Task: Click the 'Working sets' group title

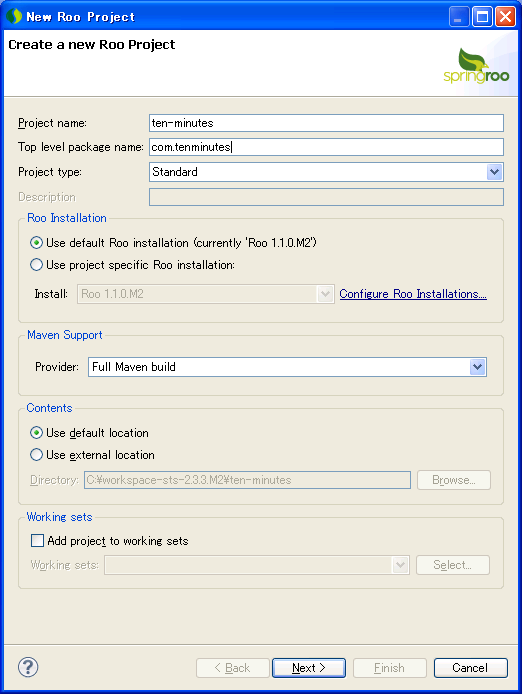Action: pos(59,517)
